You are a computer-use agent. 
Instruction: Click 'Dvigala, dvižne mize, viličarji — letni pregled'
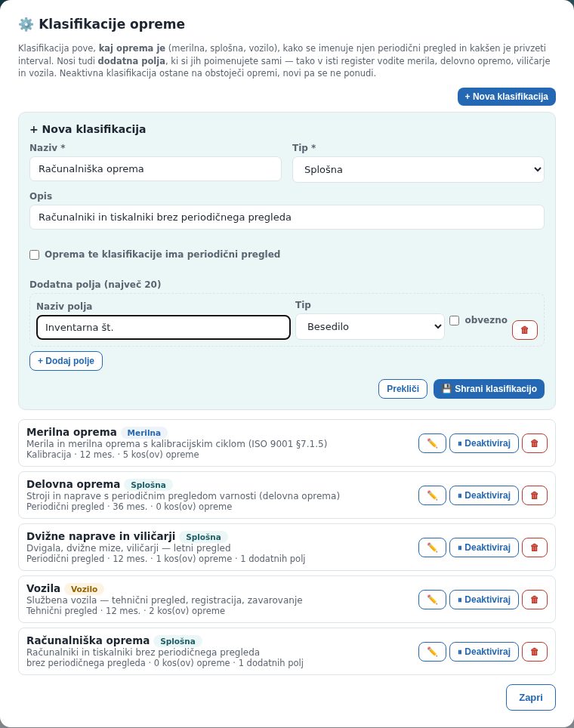[128, 548]
